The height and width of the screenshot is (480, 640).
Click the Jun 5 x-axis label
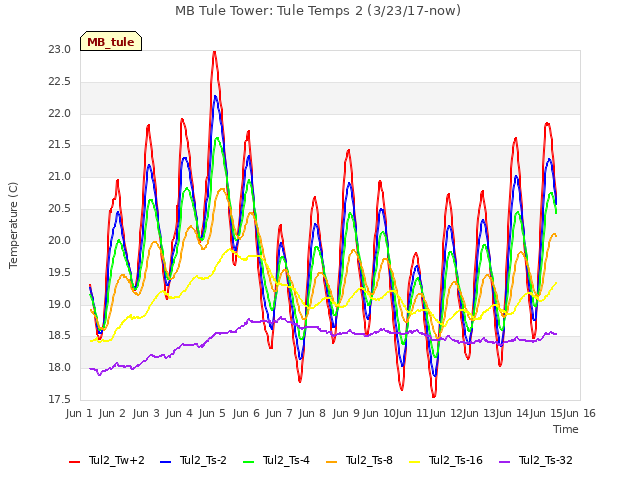click(x=212, y=413)
